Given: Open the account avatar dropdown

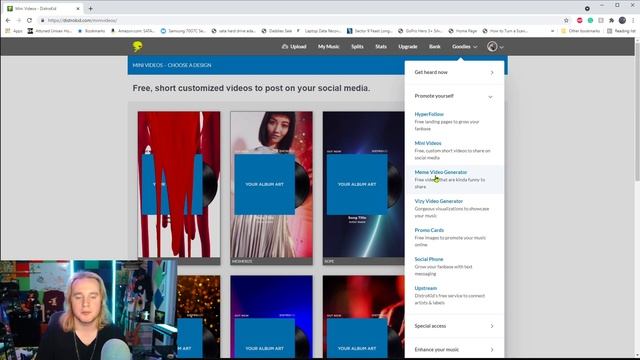Looking at the screenshot, I should coord(495,47).
